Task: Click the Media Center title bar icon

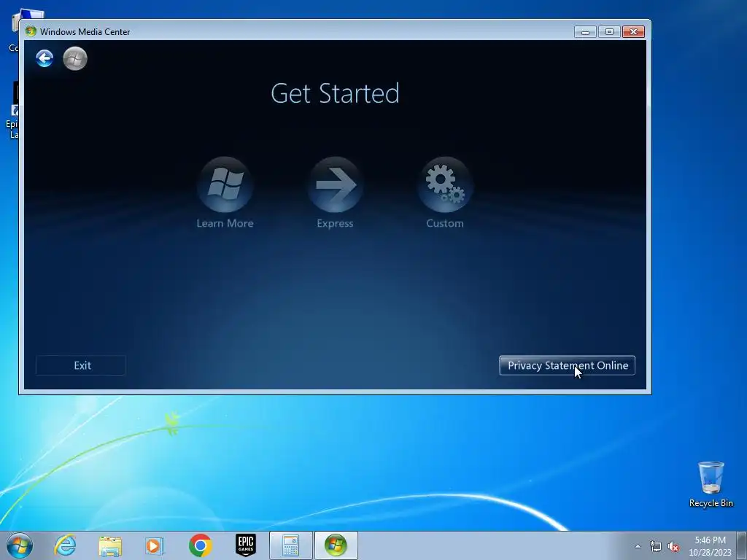Action: coord(31,31)
